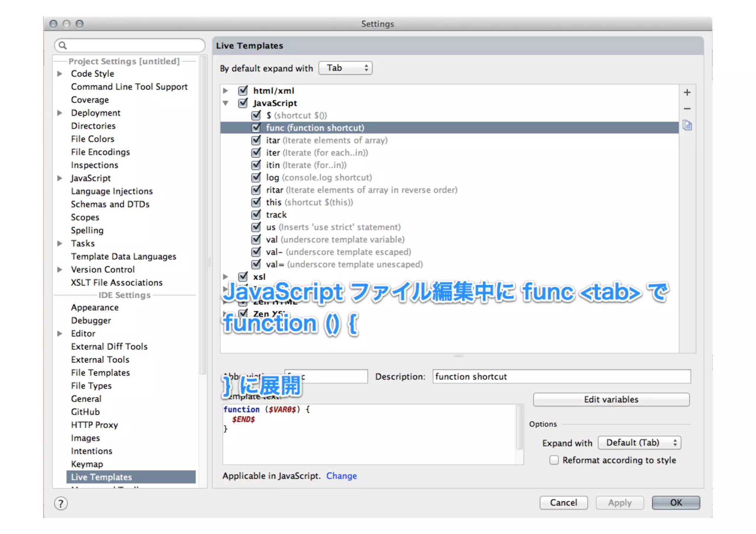Expand the html/xml template group

[x=226, y=91]
